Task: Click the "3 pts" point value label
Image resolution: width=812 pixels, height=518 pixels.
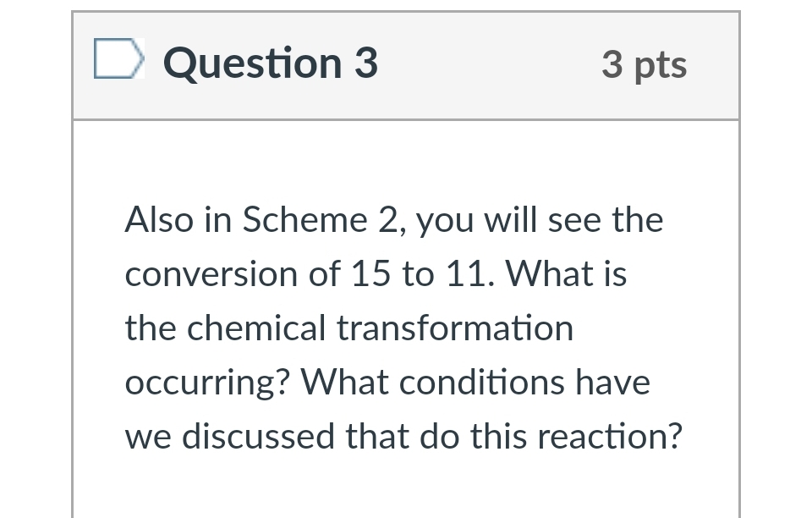Action: click(x=644, y=64)
